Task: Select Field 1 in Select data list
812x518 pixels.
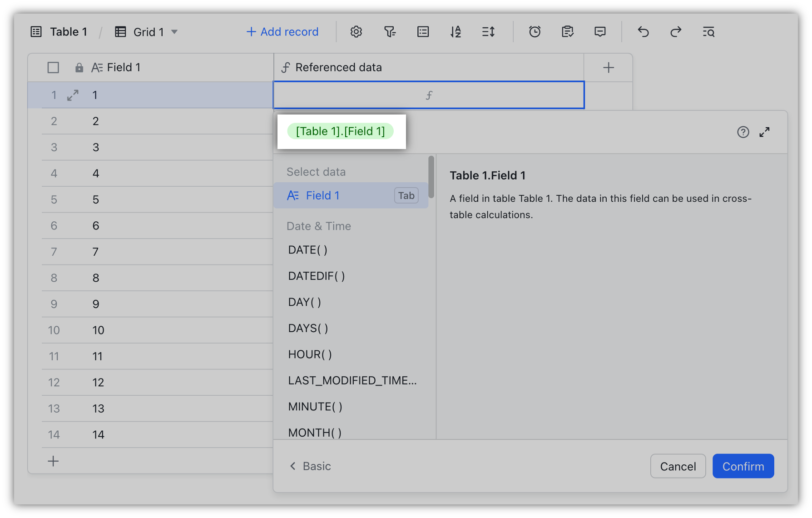Action: 322,195
